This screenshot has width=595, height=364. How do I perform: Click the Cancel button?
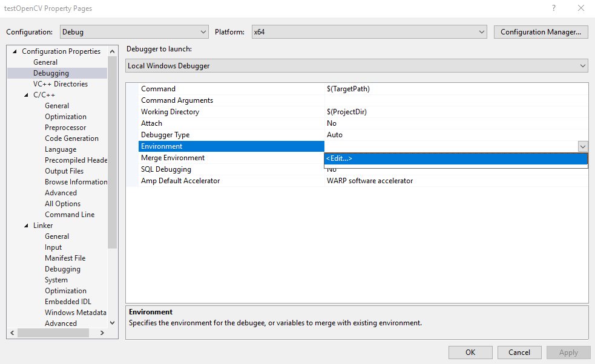(519, 353)
